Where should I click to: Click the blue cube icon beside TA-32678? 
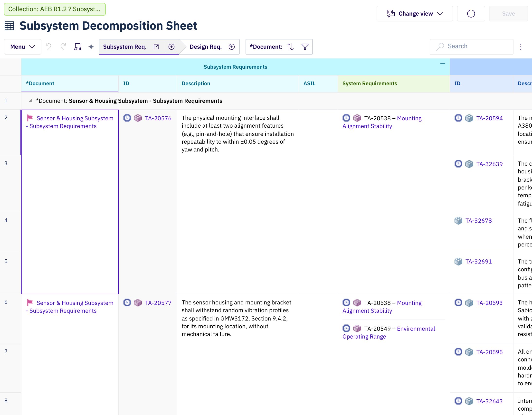[458, 221]
